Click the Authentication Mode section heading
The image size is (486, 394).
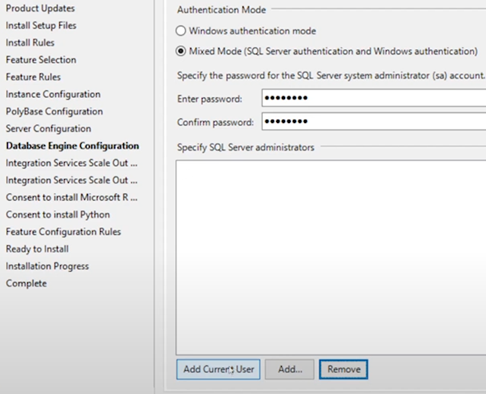click(221, 10)
